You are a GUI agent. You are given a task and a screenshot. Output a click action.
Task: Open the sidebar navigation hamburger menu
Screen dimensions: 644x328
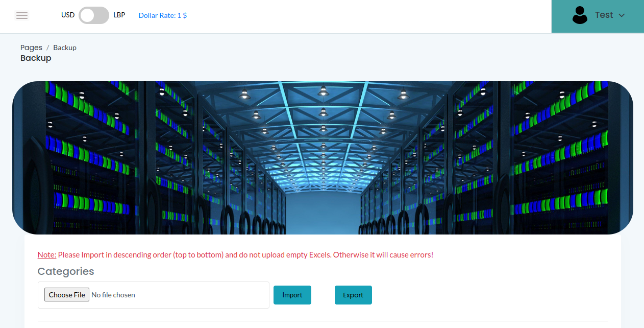tap(21, 15)
